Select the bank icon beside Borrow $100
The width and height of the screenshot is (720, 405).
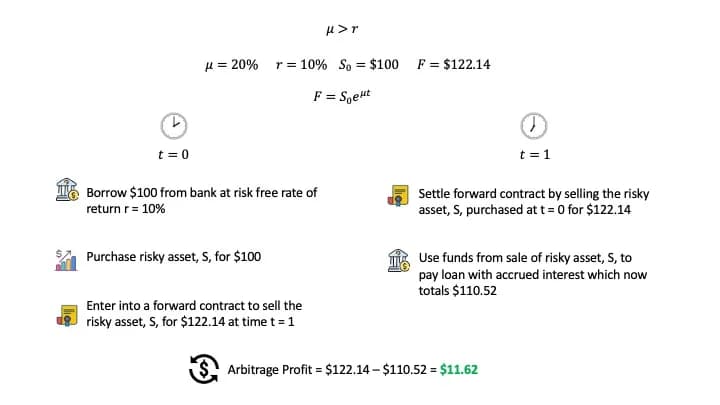tap(67, 190)
